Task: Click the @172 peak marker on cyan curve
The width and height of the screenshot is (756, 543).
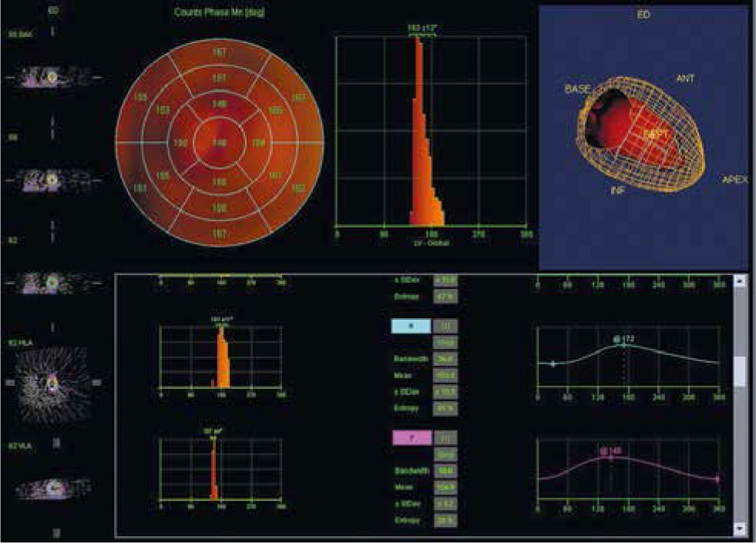Action: click(623, 345)
